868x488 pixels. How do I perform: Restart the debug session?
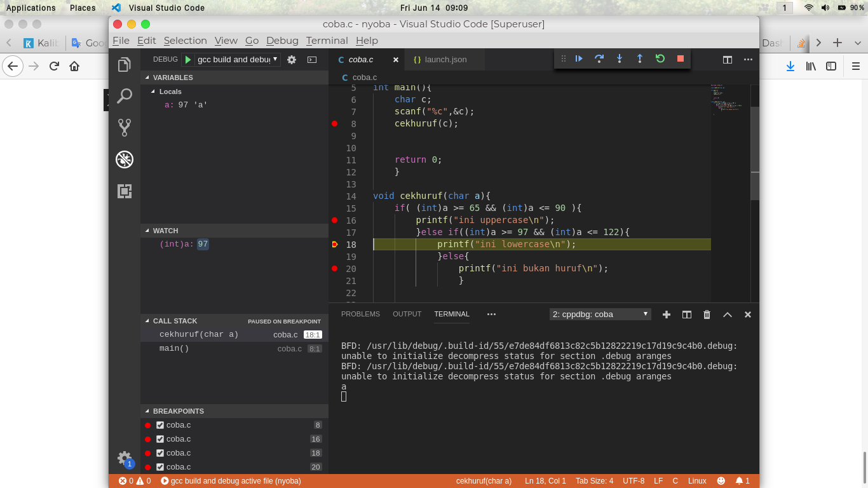tap(660, 58)
